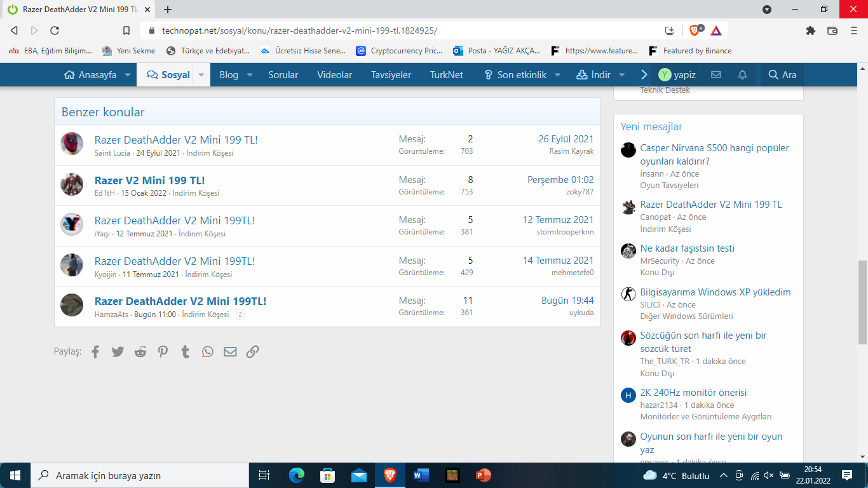
Task: Open the Ara search button
Action: 782,74
